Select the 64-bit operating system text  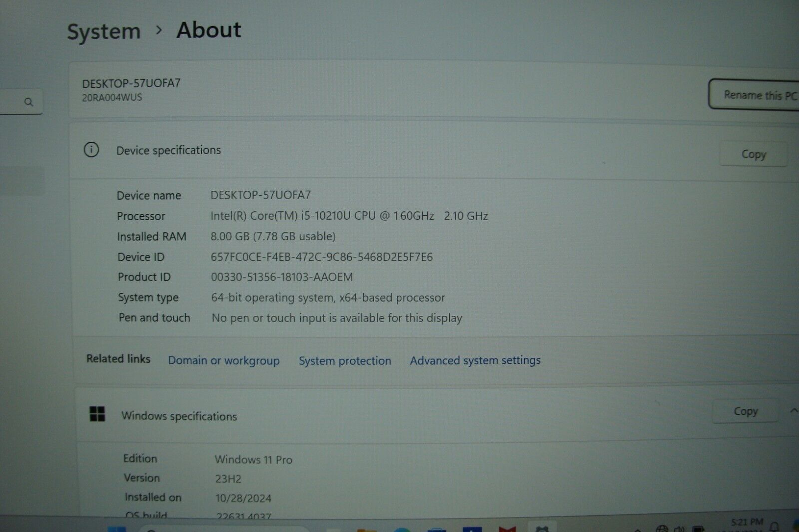click(x=328, y=298)
